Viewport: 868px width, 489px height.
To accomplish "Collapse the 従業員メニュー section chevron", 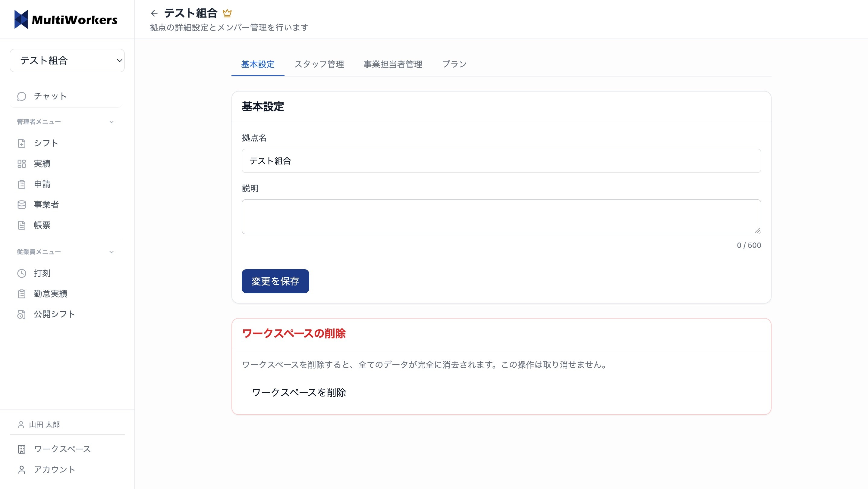I will click(112, 252).
